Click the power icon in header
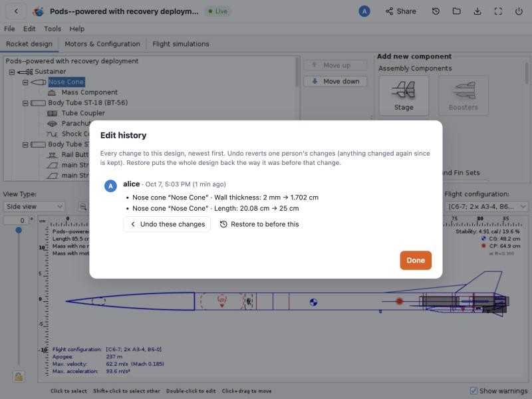This screenshot has height=399, width=532. 519,11
